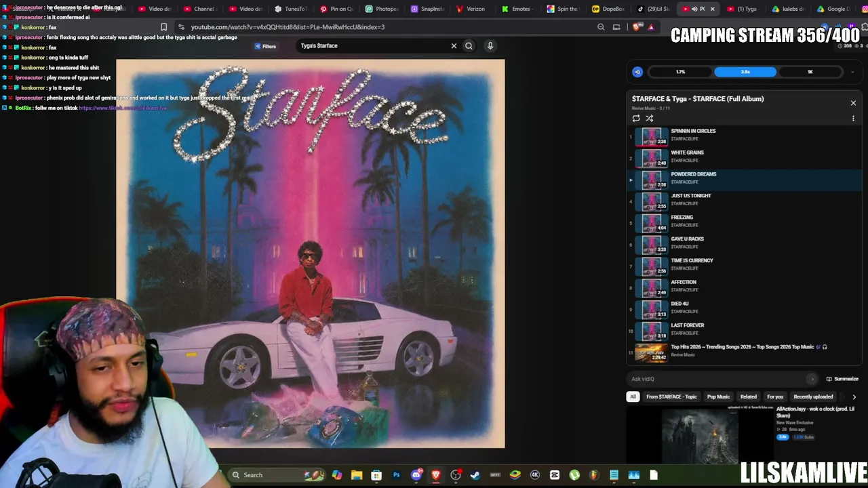This screenshot has width=868, height=488.
Task: Open Microsoft Copilot from taskbar
Action: [337, 475]
